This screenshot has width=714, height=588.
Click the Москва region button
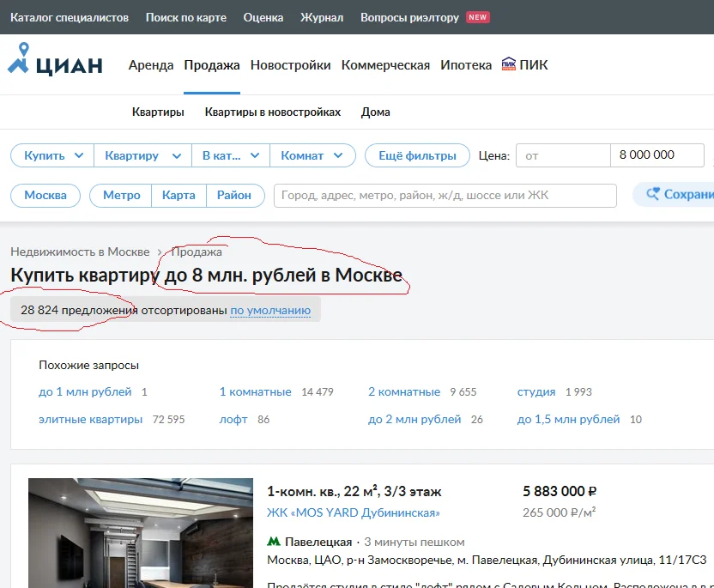[x=45, y=196]
